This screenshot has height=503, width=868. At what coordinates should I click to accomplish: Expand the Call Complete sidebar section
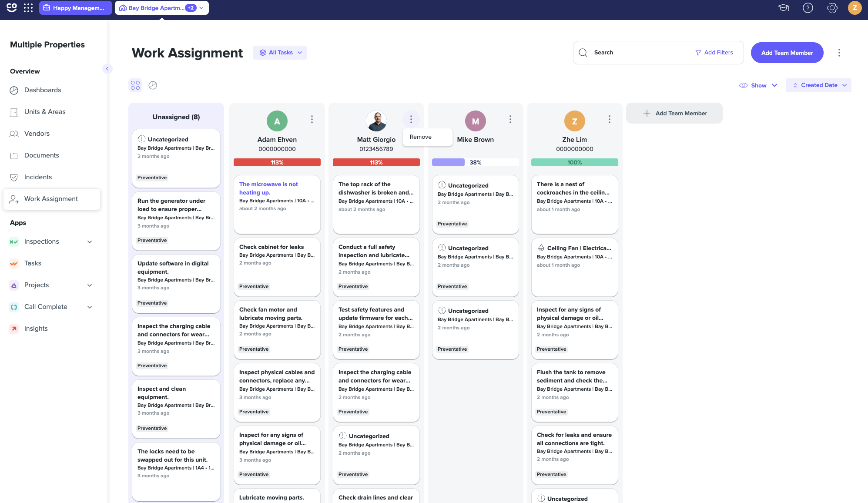[x=90, y=307]
